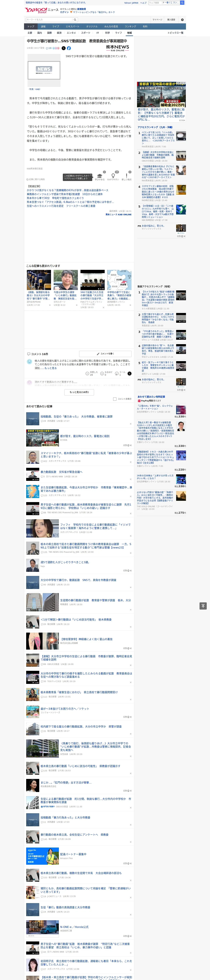Open ranking item 5 大雪情報 11日(日)
210x980 pixels.
158,211
